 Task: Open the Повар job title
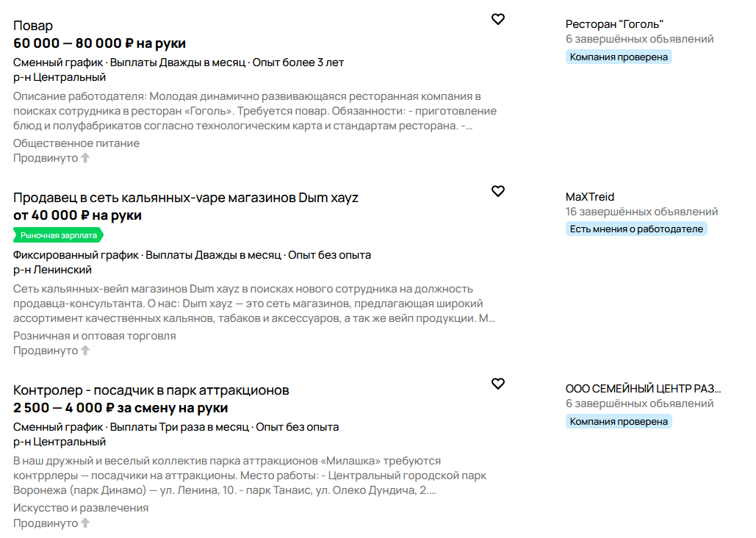click(x=33, y=26)
